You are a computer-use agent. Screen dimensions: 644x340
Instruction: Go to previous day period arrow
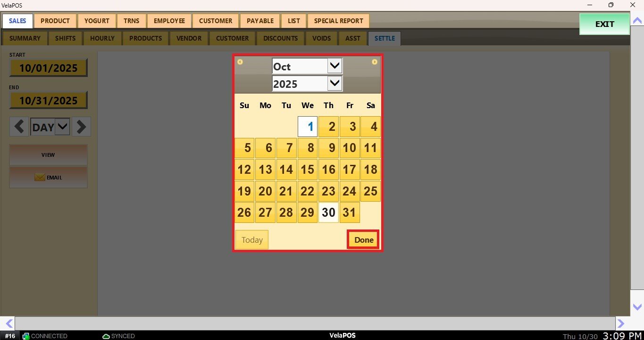pos(19,127)
